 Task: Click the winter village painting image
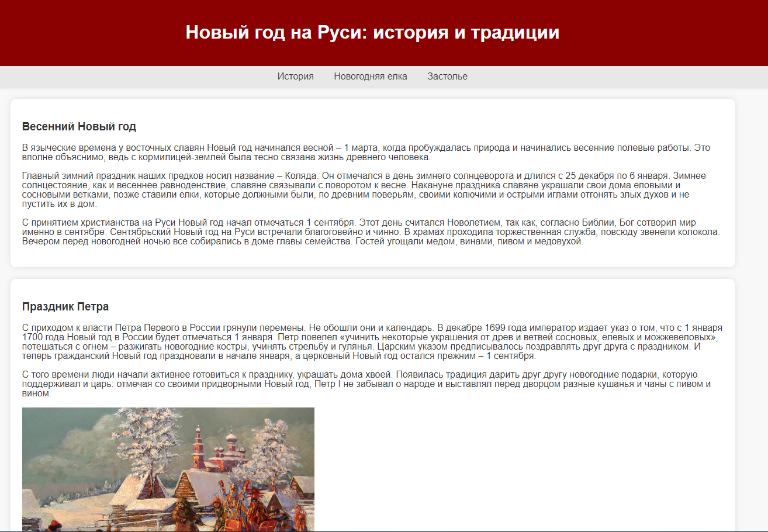[168, 469]
